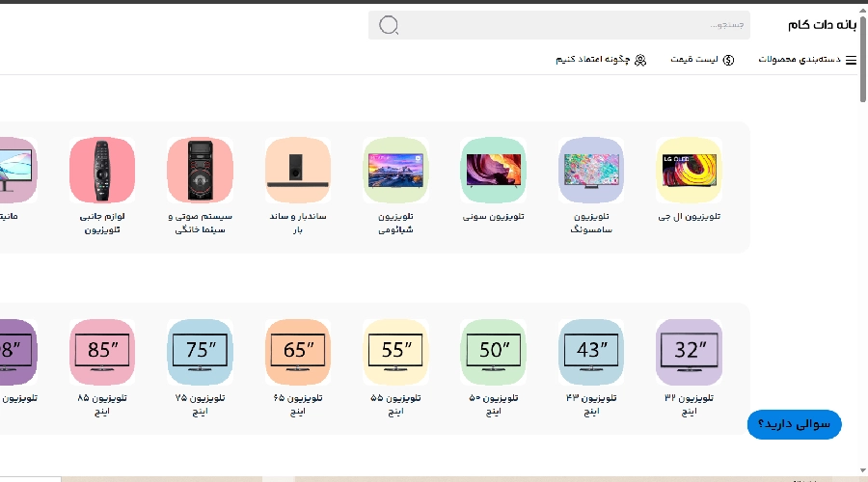The image size is (868, 482).
Task: Select the LG OLED television icon
Action: 690,170
